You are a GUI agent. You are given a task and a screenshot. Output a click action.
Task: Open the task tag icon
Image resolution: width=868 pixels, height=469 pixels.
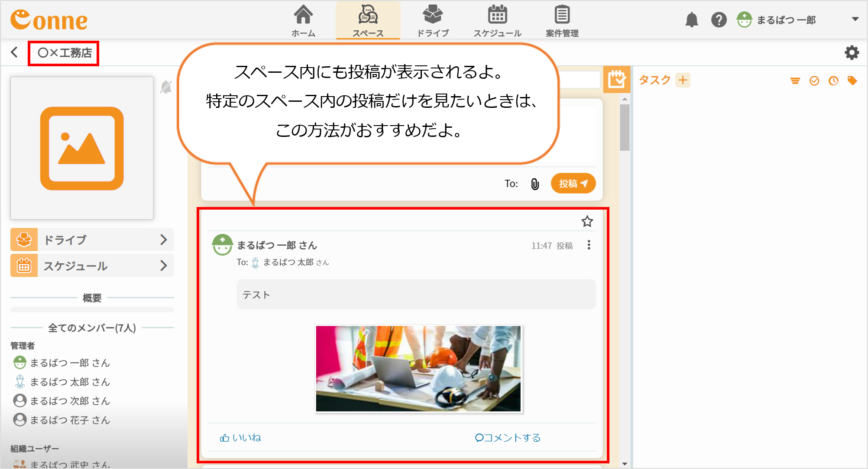pyautogui.click(x=852, y=81)
